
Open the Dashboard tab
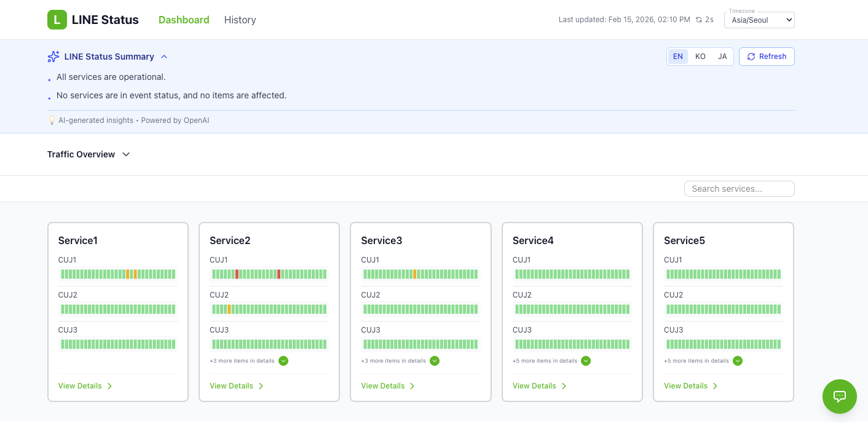[x=184, y=20]
